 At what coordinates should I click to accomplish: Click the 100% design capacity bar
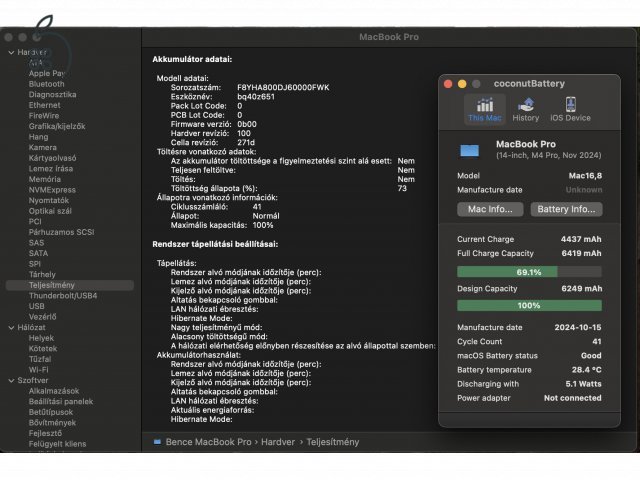pos(529,305)
